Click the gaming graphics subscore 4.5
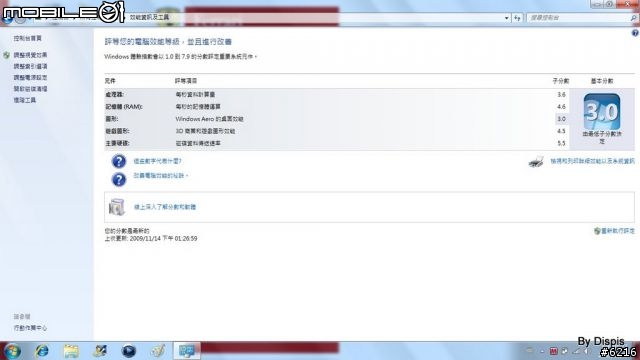Viewport: 640px width, 360px height. 561,131
